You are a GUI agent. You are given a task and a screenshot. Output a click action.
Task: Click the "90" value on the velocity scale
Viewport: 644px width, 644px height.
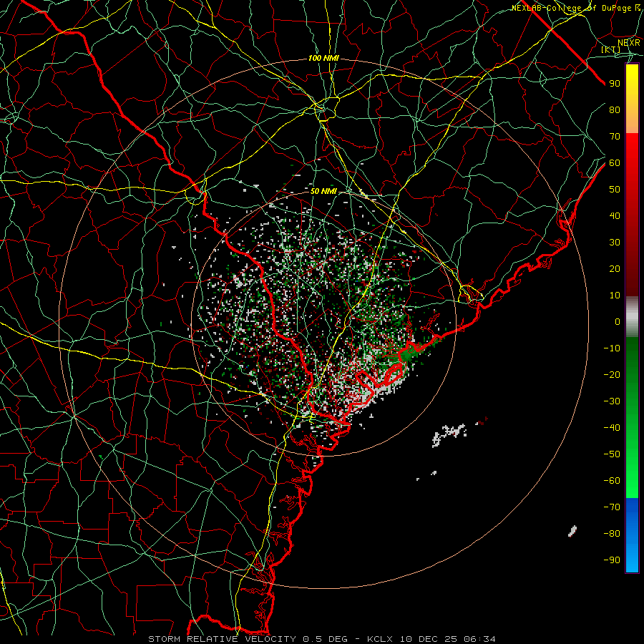[x=615, y=84]
